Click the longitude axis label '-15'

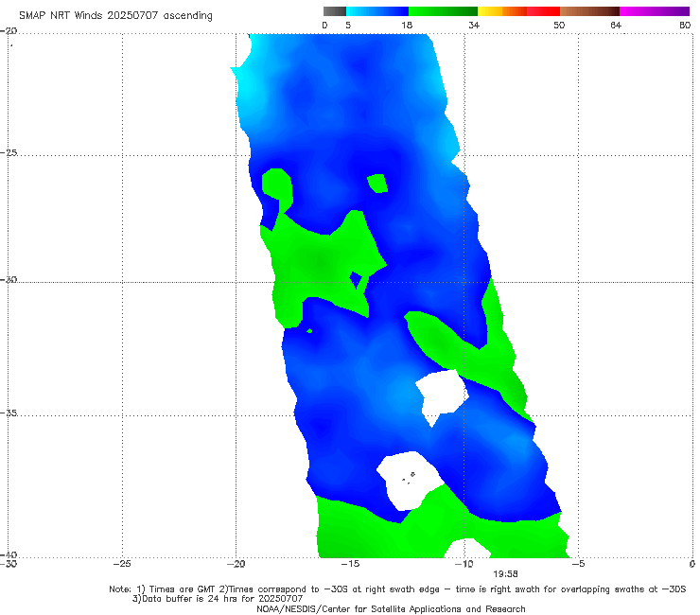pyautogui.click(x=350, y=564)
